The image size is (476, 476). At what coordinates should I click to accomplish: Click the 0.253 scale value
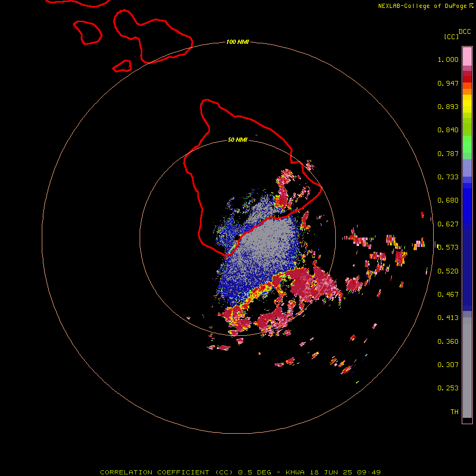pyautogui.click(x=448, y=388)
